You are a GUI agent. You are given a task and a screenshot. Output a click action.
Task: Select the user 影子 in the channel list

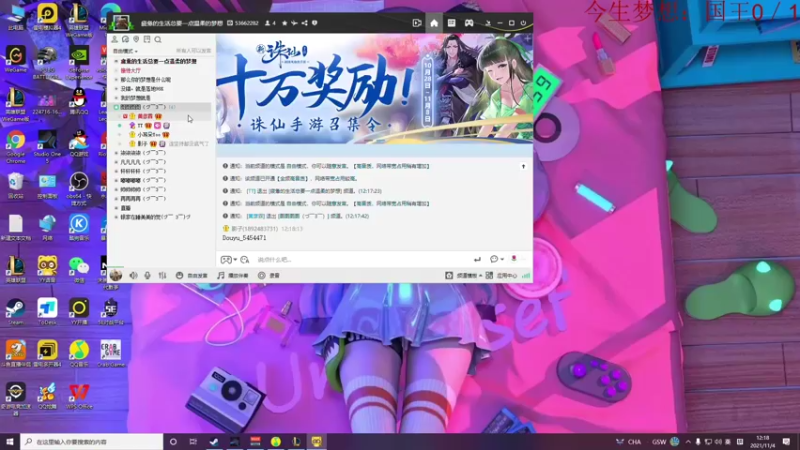[142, 144]
